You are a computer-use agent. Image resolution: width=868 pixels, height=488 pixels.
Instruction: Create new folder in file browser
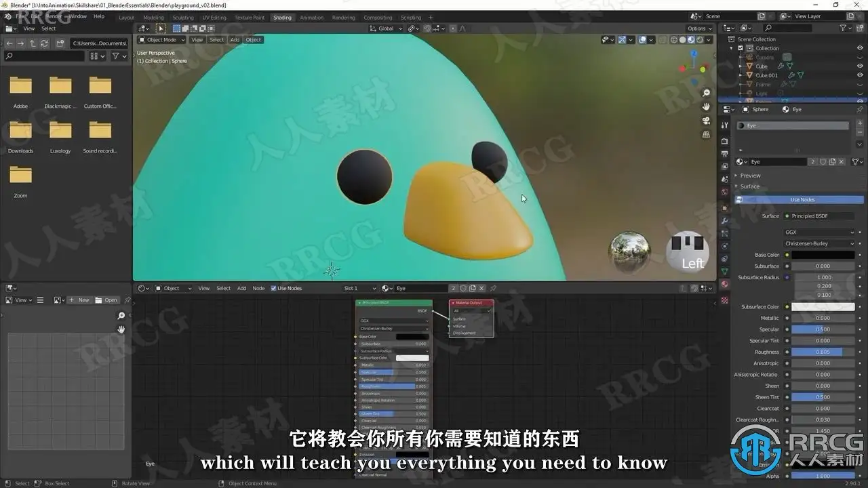[60, 43]
